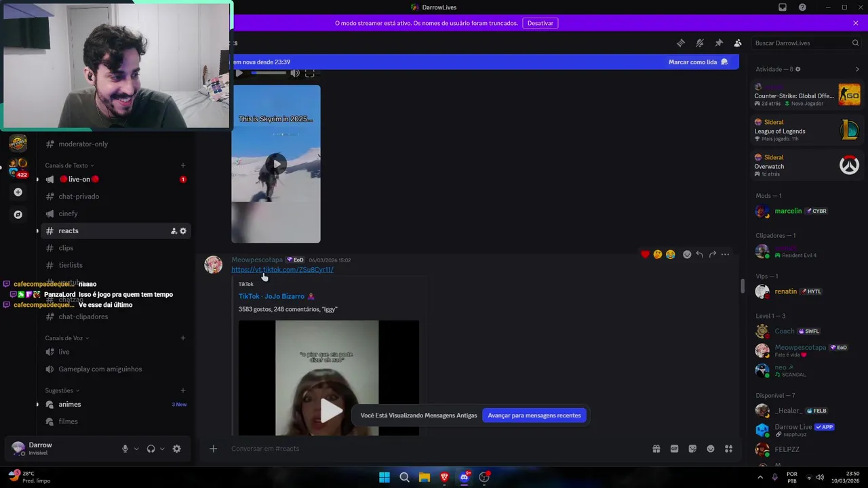
Task: Play the Skyrim in 2025 video
Action: [x=276, y=163]
